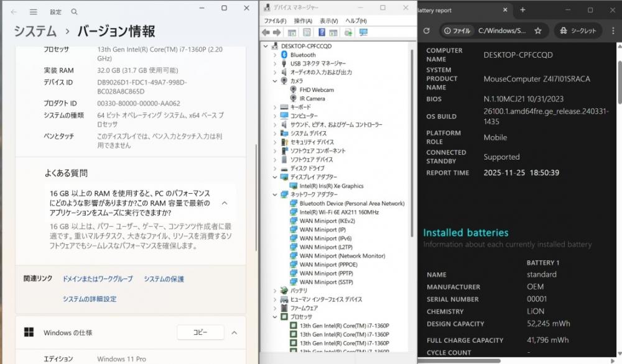This screenshot has height=364, width=622.
Task: Collapse the ディスプレイ アダプター category
Action: [275, 177]
